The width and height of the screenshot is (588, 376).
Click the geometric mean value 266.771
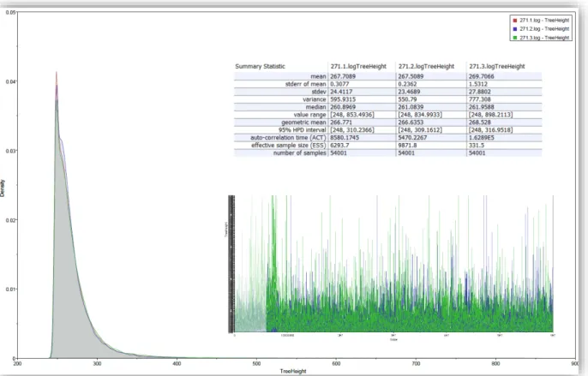(x=341, y=122)
